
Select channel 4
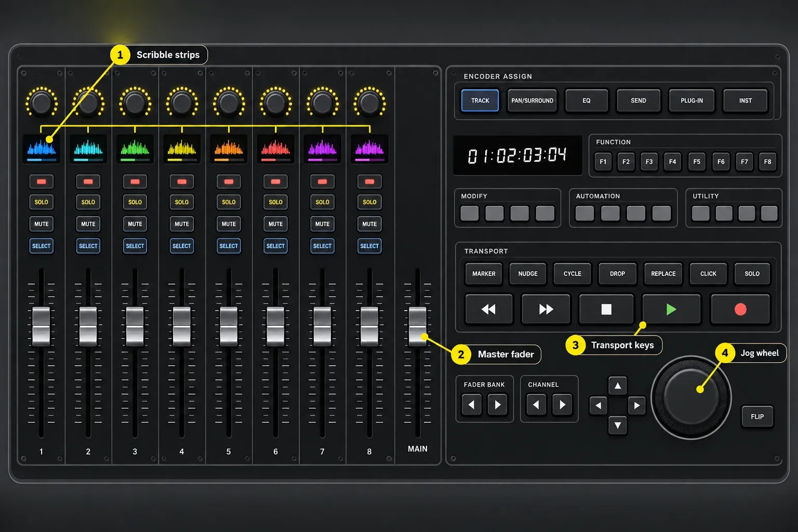(182, 246)
